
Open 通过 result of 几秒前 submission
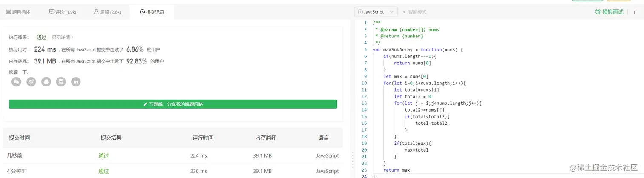[104, 156]
